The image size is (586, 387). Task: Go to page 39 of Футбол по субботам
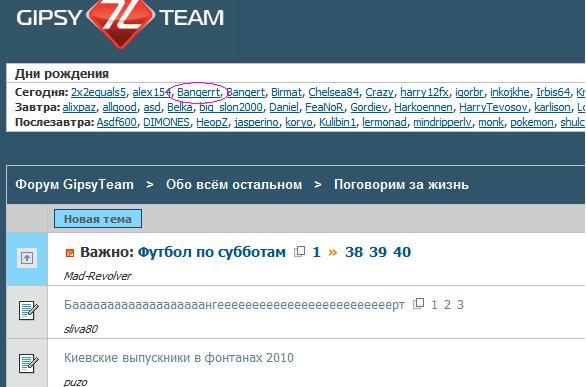click(x=378, y=252)
